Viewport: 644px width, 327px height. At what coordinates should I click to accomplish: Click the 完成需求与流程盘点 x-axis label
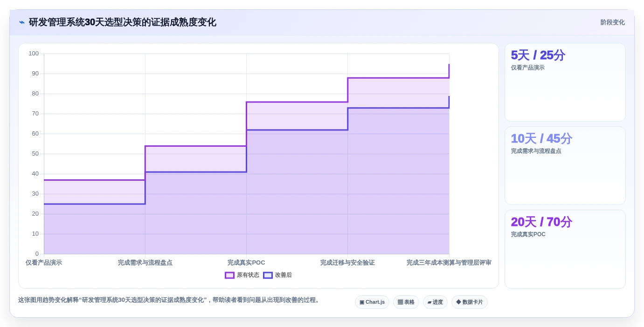(x=145, y=263)
